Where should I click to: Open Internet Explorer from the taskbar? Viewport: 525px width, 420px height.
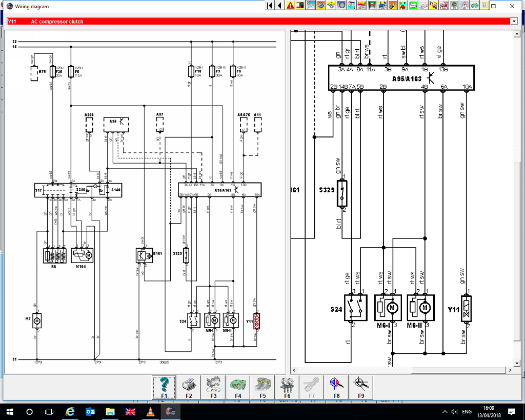point(70,412)
